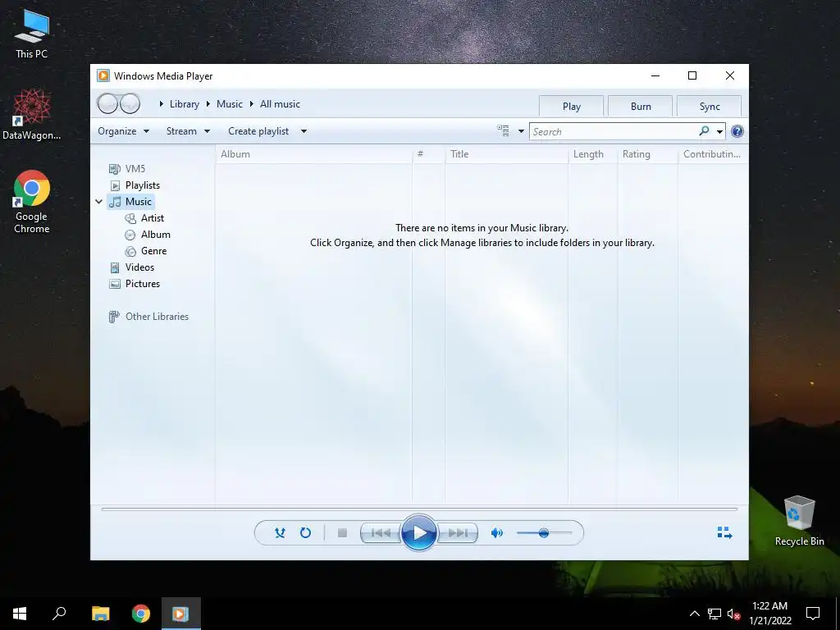Screen dimensions: 840x630
Task: Open the Help question mark icon
Action: [737, 131]
